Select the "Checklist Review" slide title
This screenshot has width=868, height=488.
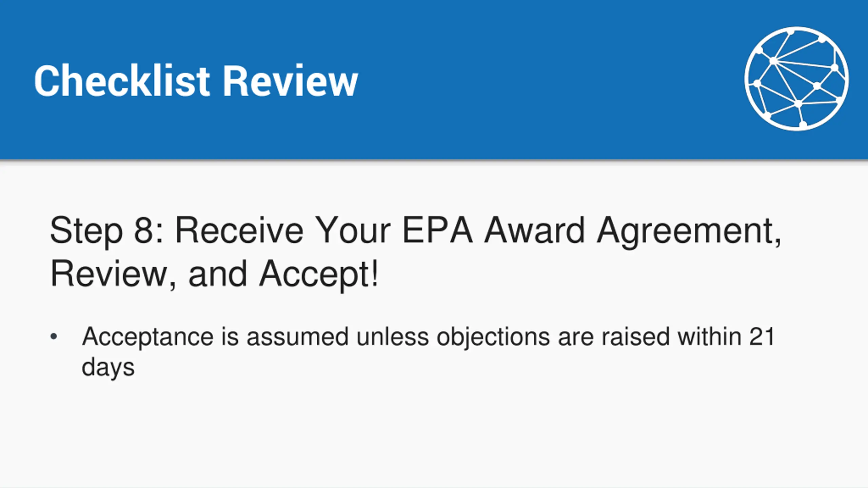click(x=196, y=81)
